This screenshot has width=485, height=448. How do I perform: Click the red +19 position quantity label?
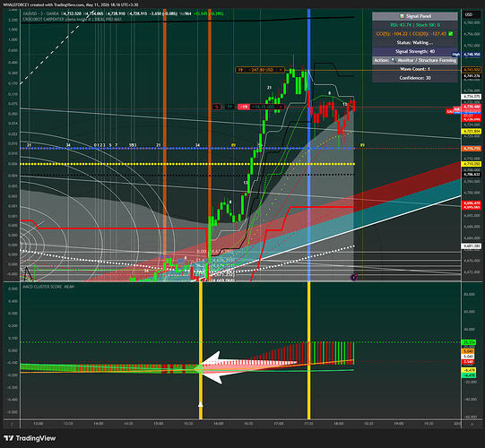244,107
